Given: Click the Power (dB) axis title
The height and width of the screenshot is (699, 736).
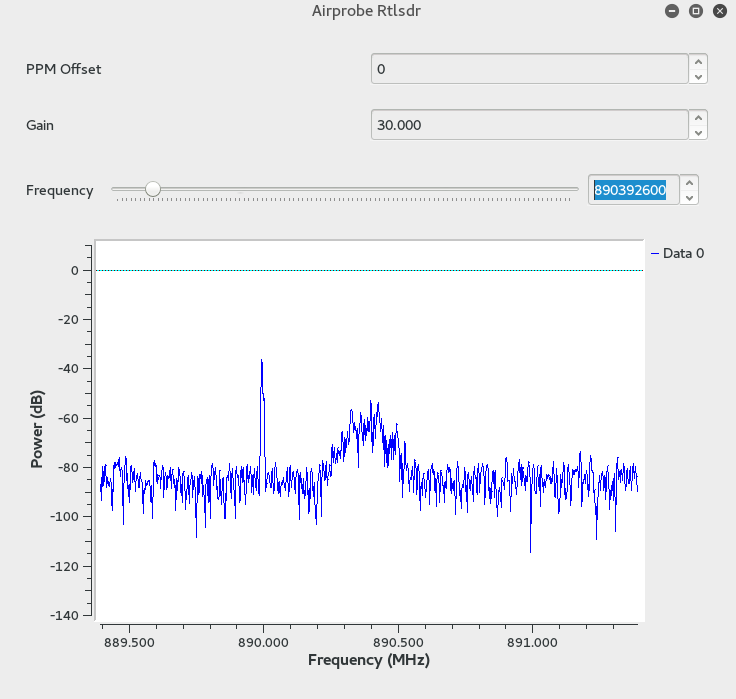Looking at the screenshot, I should click(37, 429).
